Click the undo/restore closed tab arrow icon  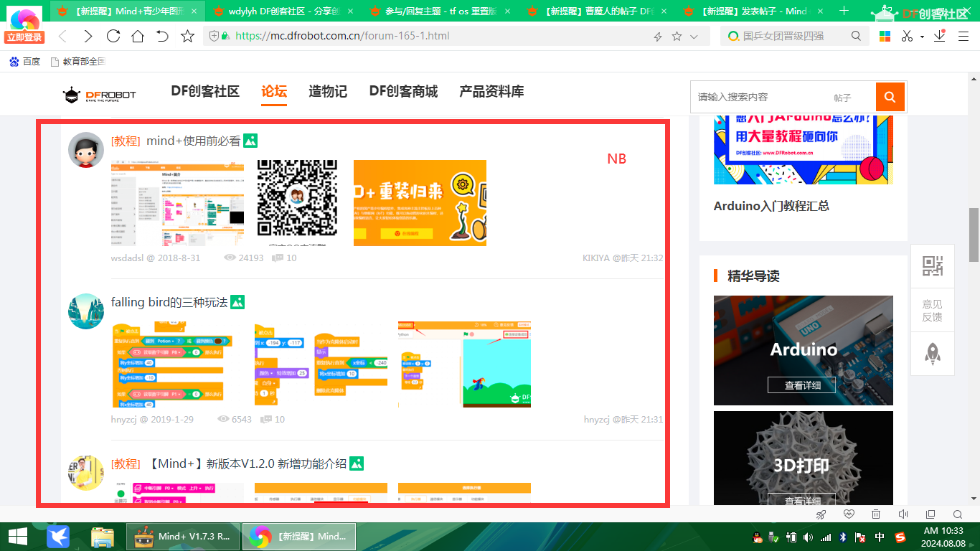(162, 36)
